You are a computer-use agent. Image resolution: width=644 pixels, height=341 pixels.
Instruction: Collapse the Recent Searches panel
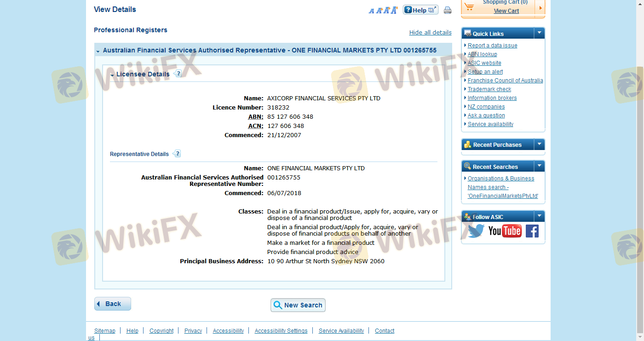(539, 167)
